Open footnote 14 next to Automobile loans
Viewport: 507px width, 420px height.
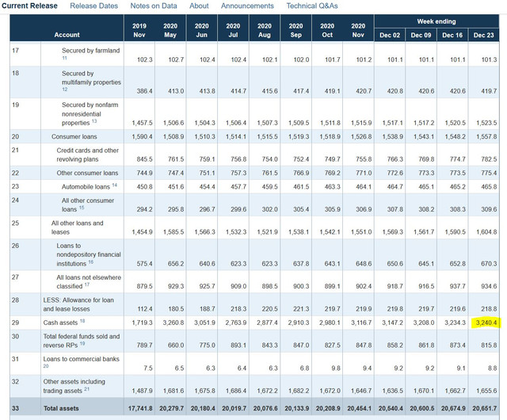(114, 185)
